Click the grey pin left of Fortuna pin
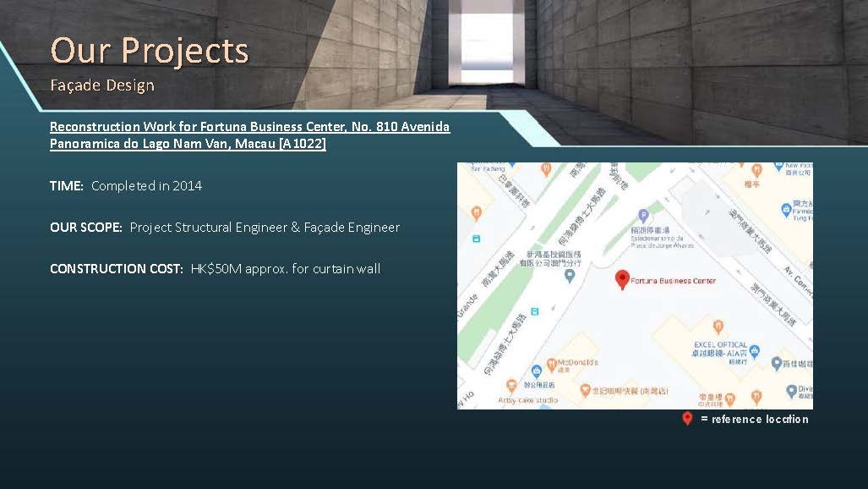868x489 pixels. (x=570, y=276)
